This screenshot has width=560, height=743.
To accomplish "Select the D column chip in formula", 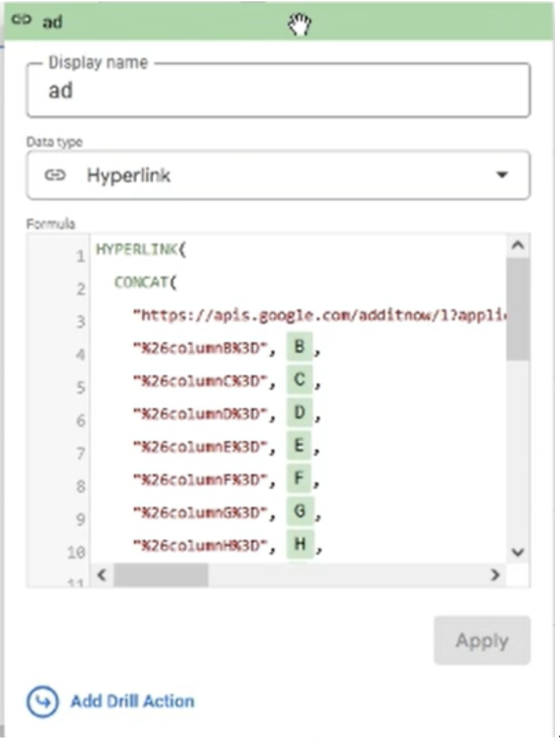I will pyautogui.click(x=300, y=414).
